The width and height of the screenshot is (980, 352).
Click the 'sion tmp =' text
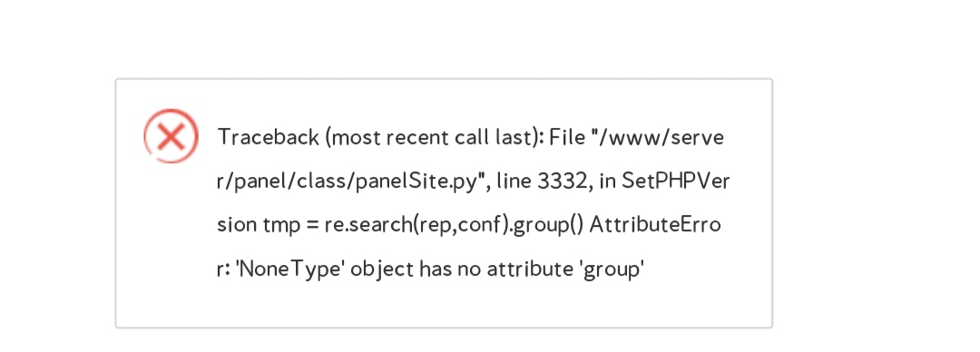pyautogui.click(x=268, y=224)
